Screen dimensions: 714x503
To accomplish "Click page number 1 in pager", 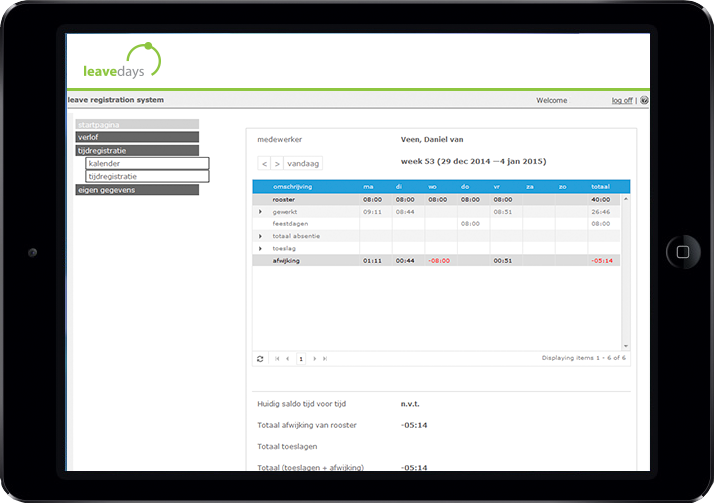I will pyautogui.click(x=301, y=359).
